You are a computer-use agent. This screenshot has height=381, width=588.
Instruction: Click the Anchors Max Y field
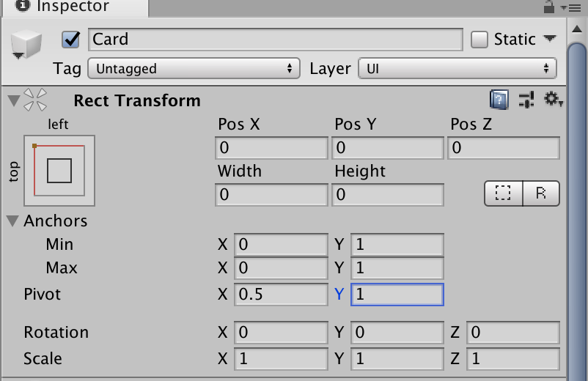397,268
